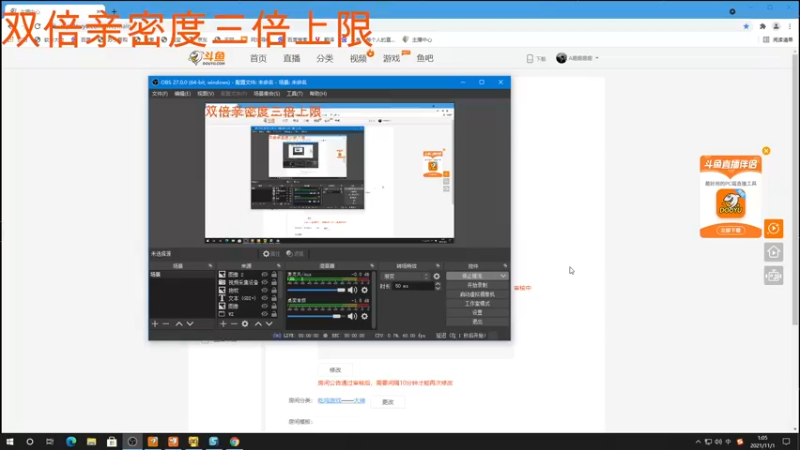800x450 pixels.
Task: Open desktop audio settings gear
Action: tap(364, 316)
